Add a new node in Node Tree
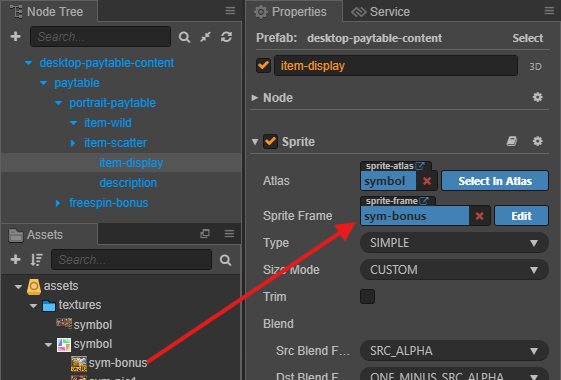This screenshot has height=380, width=561. 15,36
